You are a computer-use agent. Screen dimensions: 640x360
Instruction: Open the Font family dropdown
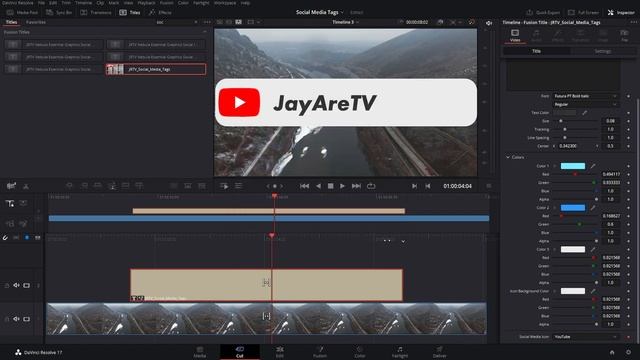(585, 96)
